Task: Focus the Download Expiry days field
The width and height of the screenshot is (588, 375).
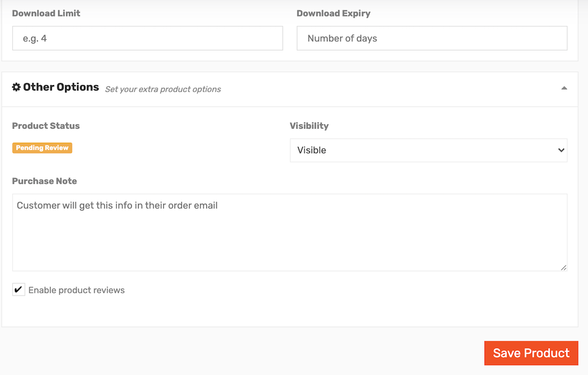Action: 432,38
